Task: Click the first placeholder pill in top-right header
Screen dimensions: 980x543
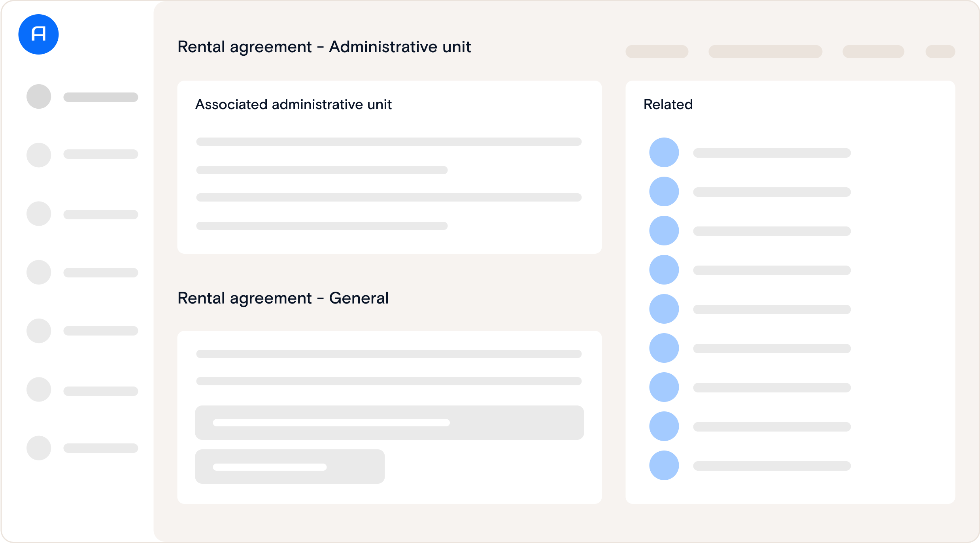Action: tap(657, 52)
